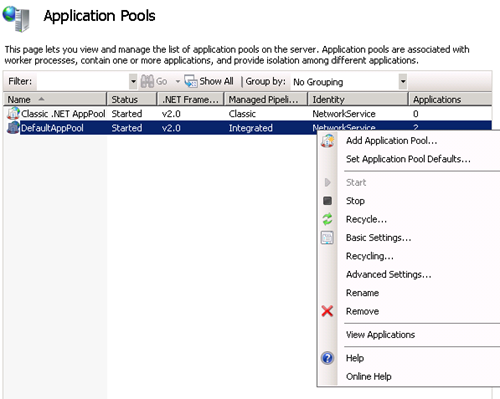The height and width of the screenshot is (399, 500).
Task: Click the disabled Start menu entry
Action: click(356, 182)
